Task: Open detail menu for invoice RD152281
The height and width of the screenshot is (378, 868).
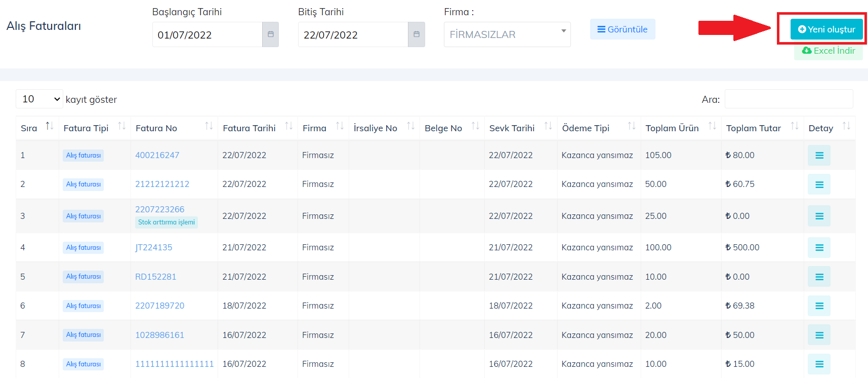Action: pos(819,277)
